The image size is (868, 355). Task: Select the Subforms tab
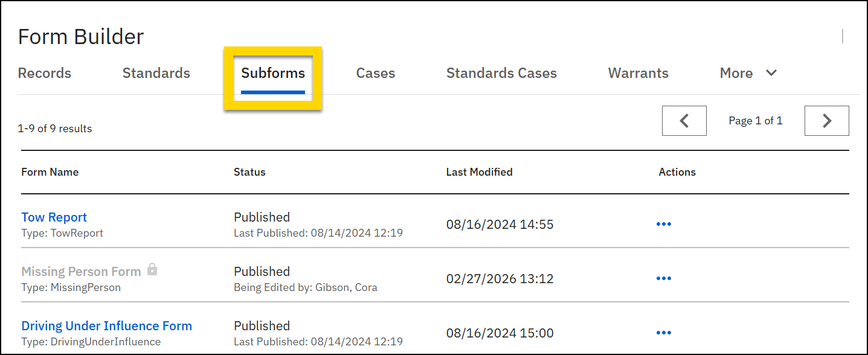(273, 73)
